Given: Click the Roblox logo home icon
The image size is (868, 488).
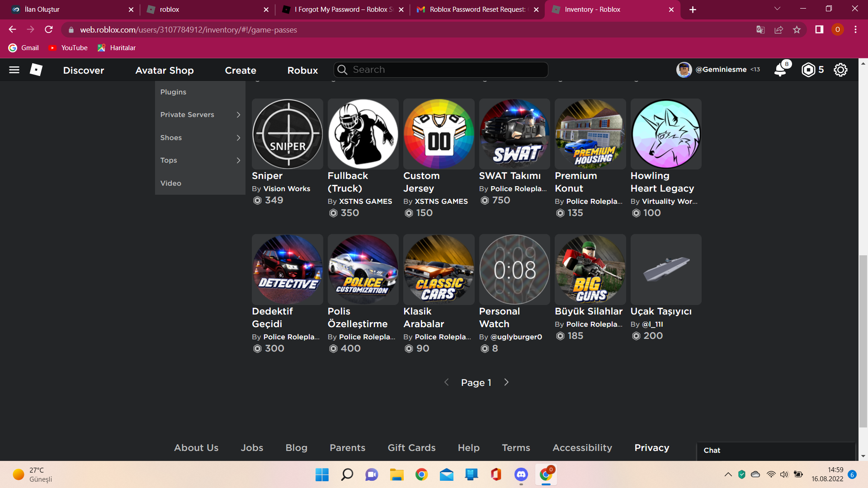Looking at the screenshot, I should click(x=36, y=70).
